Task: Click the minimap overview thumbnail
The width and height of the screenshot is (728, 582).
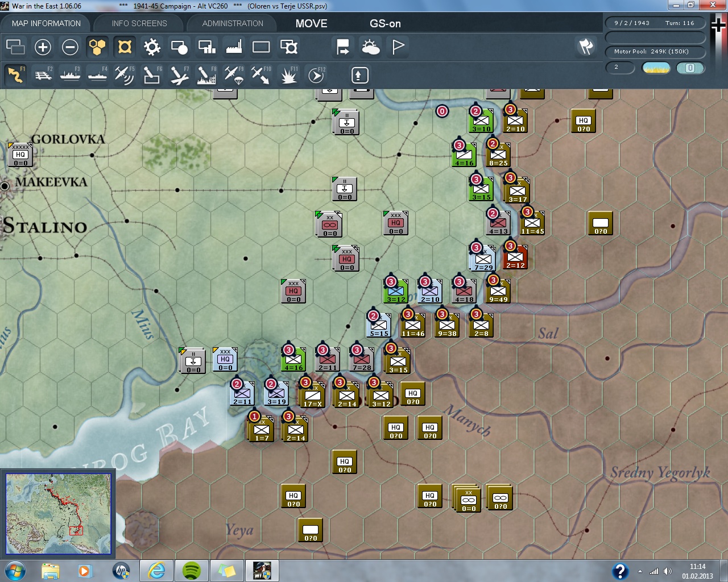Action: coord(59,514)
